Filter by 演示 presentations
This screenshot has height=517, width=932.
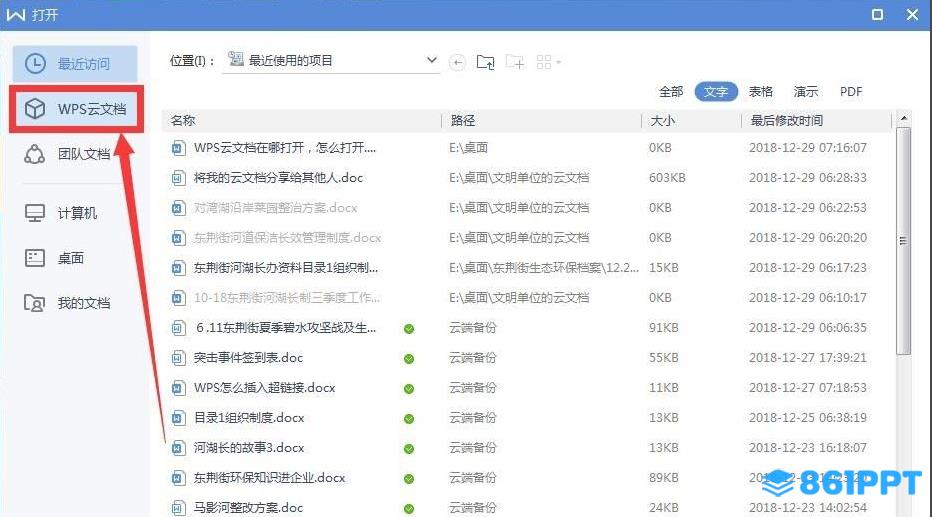click(x=805, y=92)
